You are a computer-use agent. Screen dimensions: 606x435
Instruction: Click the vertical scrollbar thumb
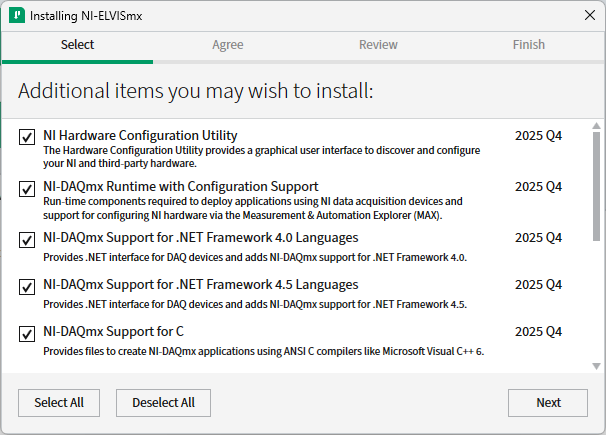pos(596,187)
